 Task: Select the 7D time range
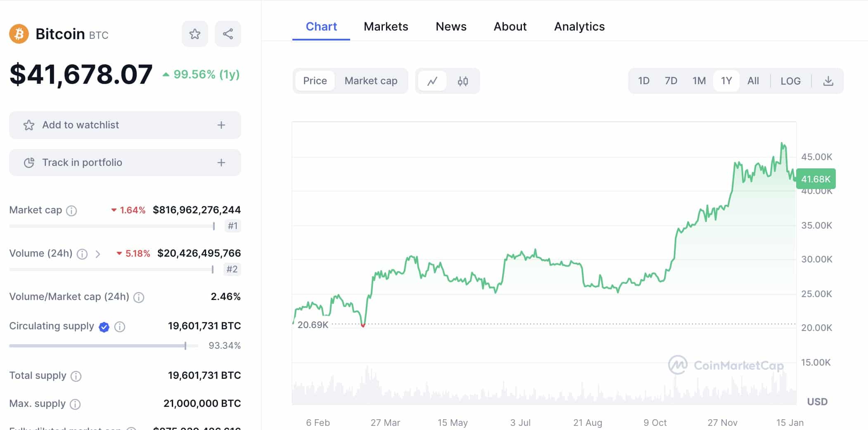click(671, 81)
